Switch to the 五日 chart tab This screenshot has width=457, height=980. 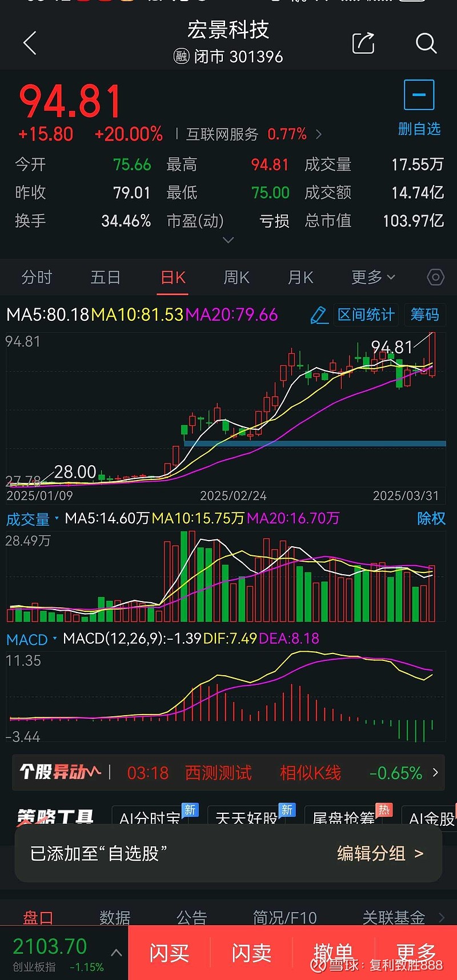[x=105, y=277]
